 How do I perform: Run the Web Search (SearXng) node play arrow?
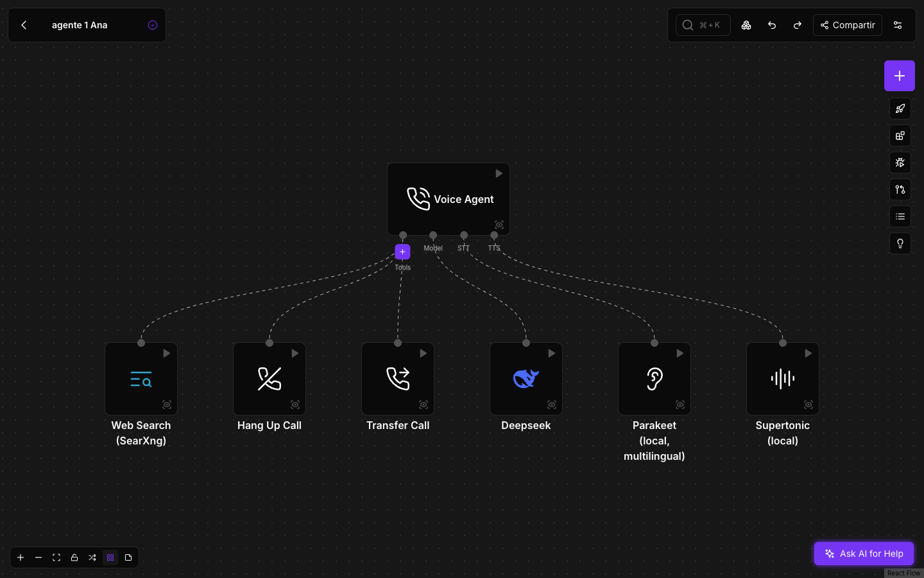coord(166,353)
